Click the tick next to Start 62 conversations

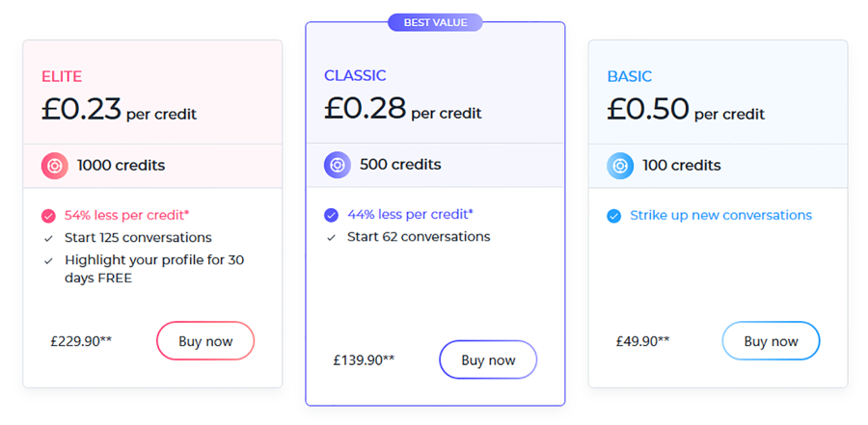click(x=331, y=237)
